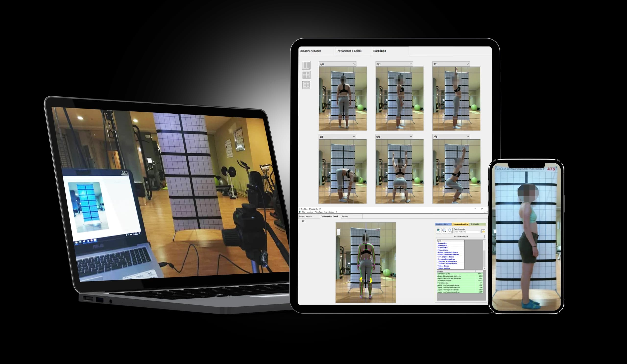
Task: Open the 6/8 image selector dropdown
Action: (411, 137)
